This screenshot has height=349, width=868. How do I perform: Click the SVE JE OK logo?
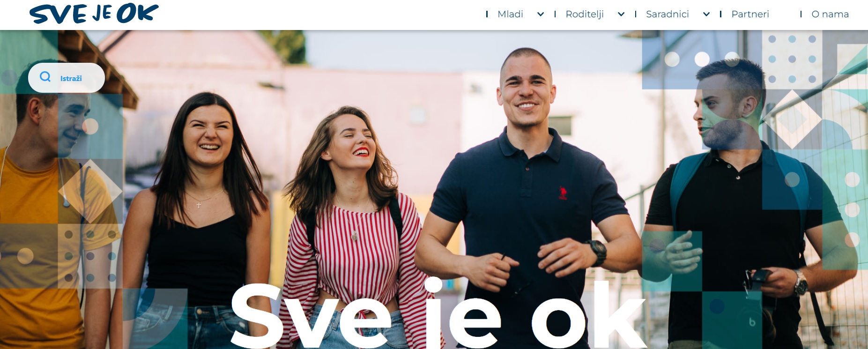point(94,14)
